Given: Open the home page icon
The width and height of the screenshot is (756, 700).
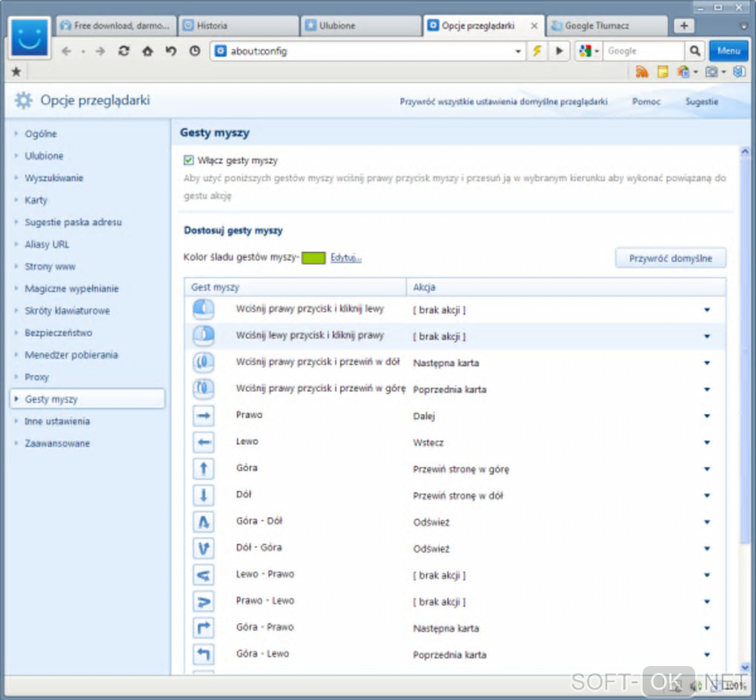Looking at the screenshot, I should coord(147,51).
